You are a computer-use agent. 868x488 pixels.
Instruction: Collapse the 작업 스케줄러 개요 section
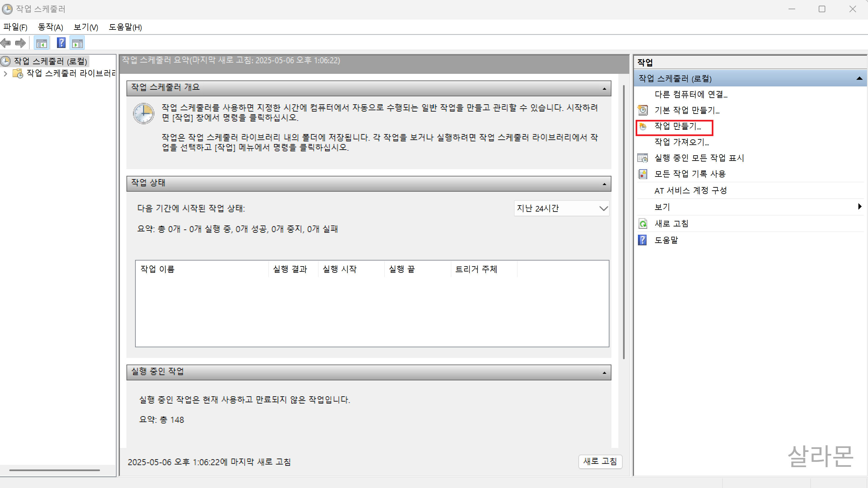coord(604,89)
